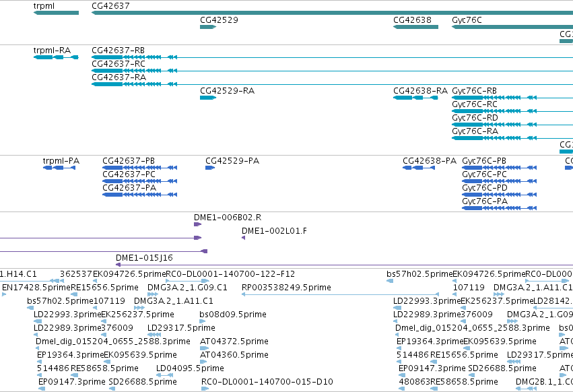Click the RC0-DL0001-140700-122-F12 label
This screenshot has width=573, height=392.
[x=230, y=275]
